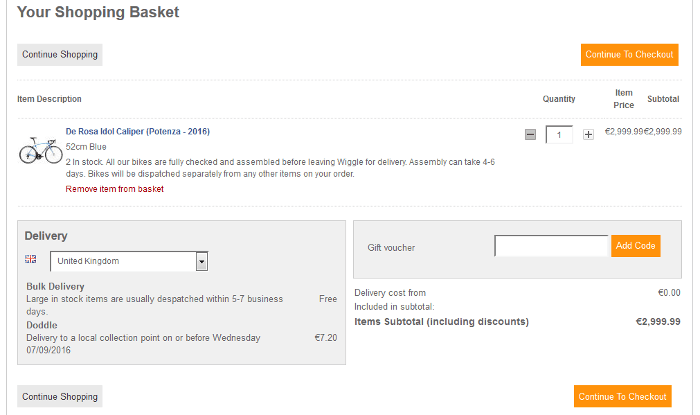700x415 pixels.
Task: Open the De Rosa bike thumbnail
Action: (41, 150)
